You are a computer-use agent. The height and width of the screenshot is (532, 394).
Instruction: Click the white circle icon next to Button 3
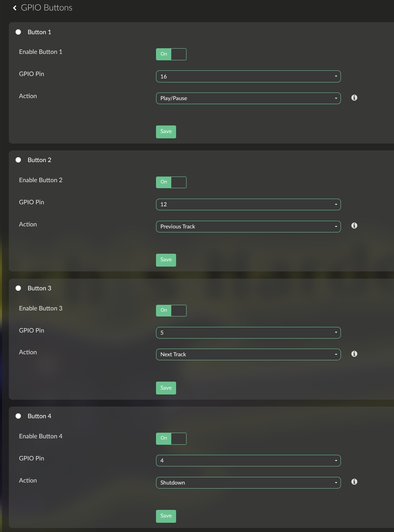pos(18,288)
